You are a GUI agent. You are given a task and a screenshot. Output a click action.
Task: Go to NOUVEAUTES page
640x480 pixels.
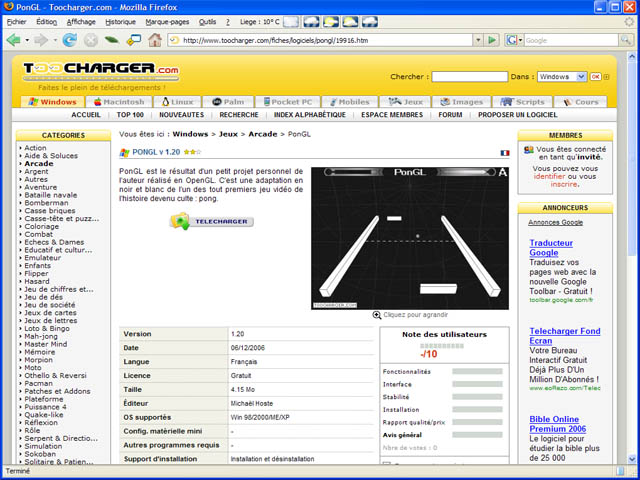pyautogui.click(x=181, y=115)
